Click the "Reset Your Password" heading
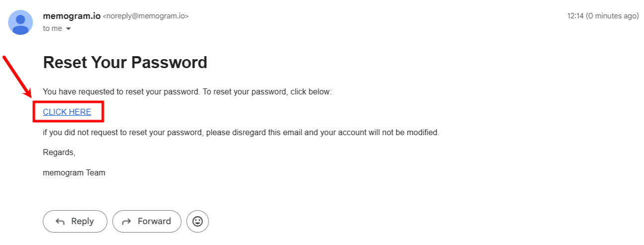 [125, 62]
